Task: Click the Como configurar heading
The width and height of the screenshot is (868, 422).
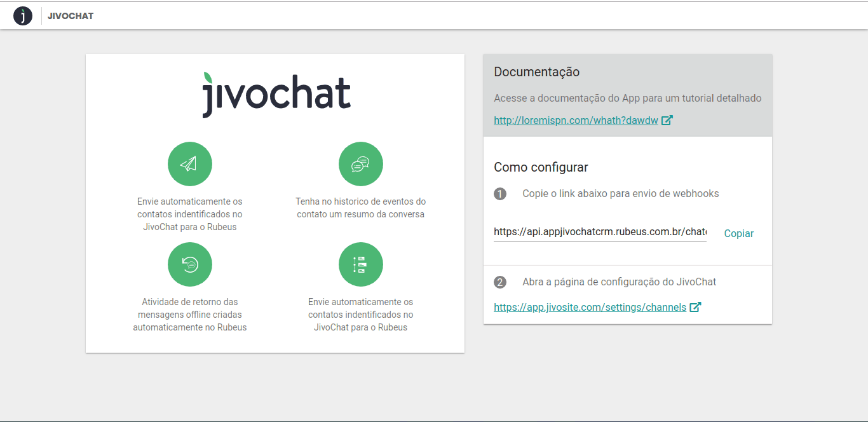Action: point(541,167)
